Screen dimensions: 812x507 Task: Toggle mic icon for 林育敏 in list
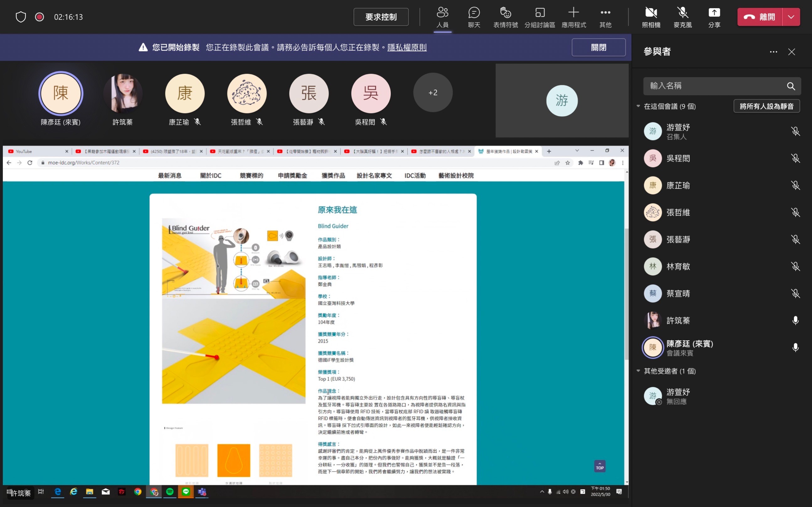795,266
